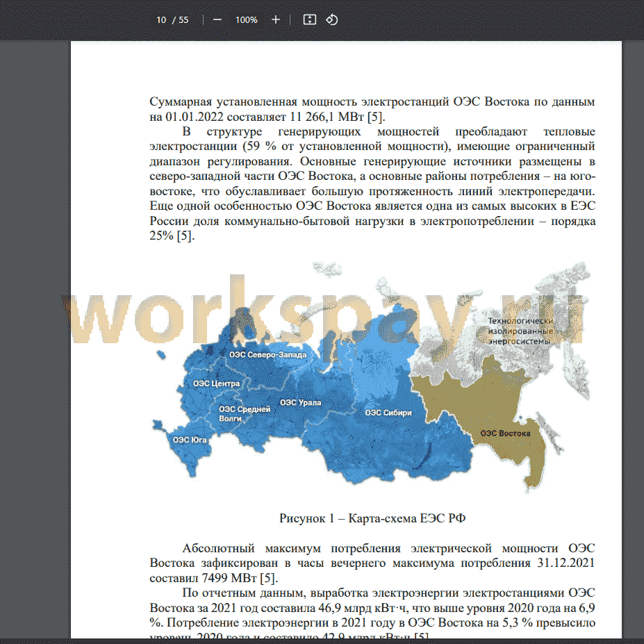
Task: Click the text '46,9 млрд кВт·ч'
Action: coord(362,607)
